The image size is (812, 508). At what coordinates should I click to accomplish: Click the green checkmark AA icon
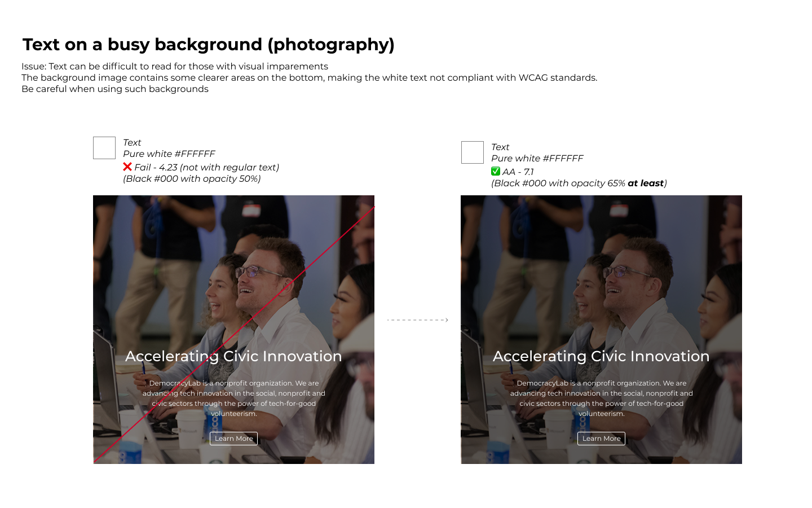[496, 172]
